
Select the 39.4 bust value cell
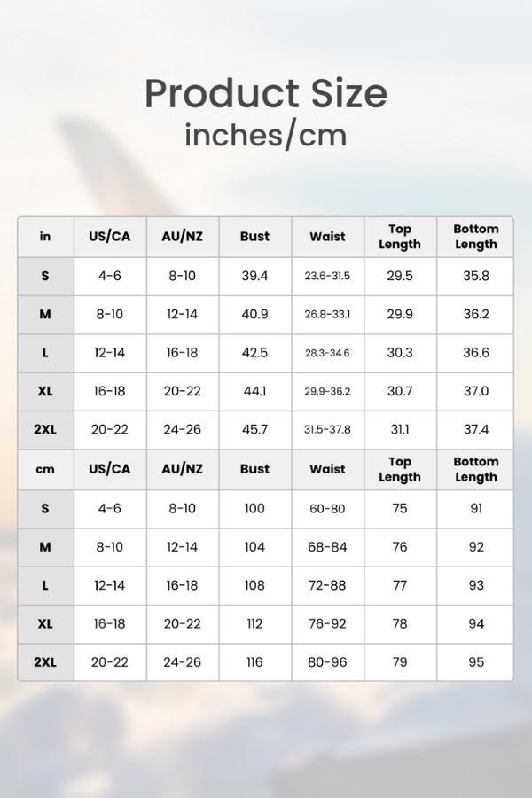(254, 276)
